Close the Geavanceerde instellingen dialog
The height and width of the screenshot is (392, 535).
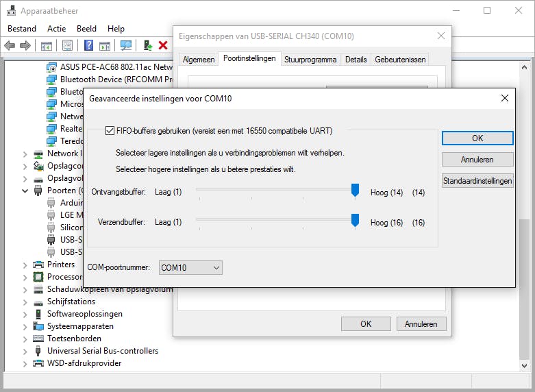click(x=505, y=98)
